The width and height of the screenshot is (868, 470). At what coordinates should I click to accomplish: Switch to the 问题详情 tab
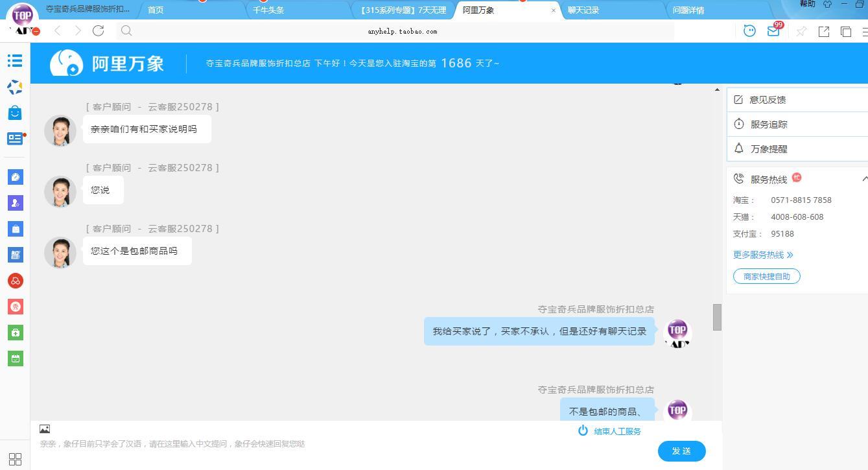click(x=688, y=10)
